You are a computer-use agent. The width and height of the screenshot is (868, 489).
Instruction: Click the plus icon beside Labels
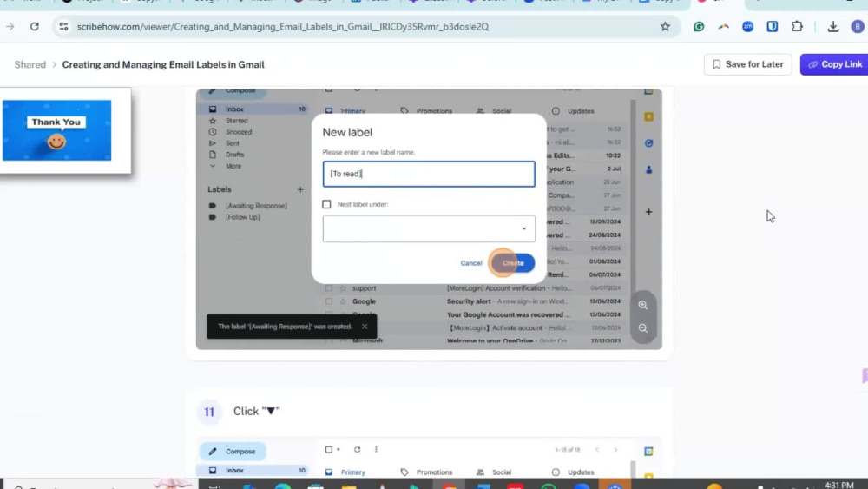coord(300,189)
